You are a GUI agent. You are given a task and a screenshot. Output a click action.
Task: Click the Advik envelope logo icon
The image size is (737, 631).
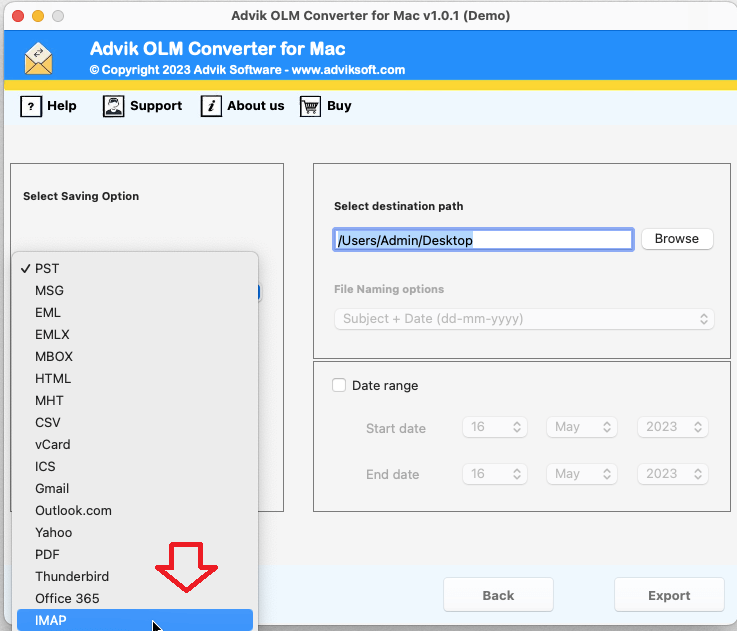pyautogui.click(x=38, y=59)
